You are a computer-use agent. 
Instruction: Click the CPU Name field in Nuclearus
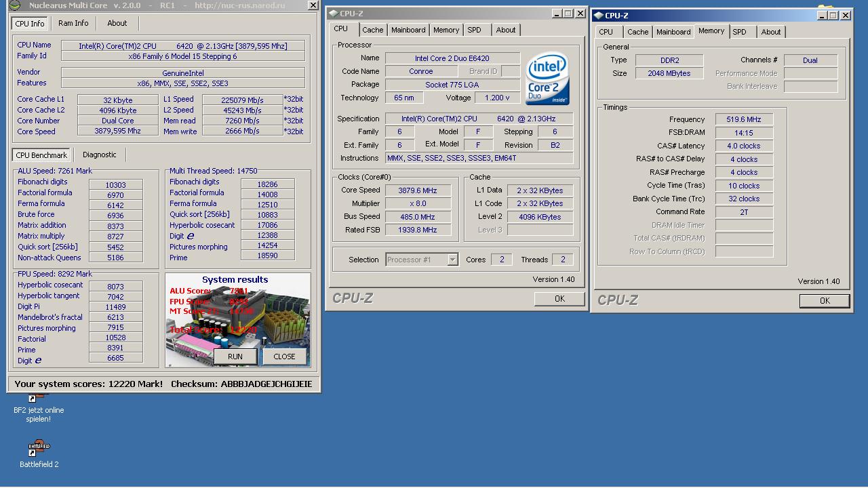coord(182,46)
